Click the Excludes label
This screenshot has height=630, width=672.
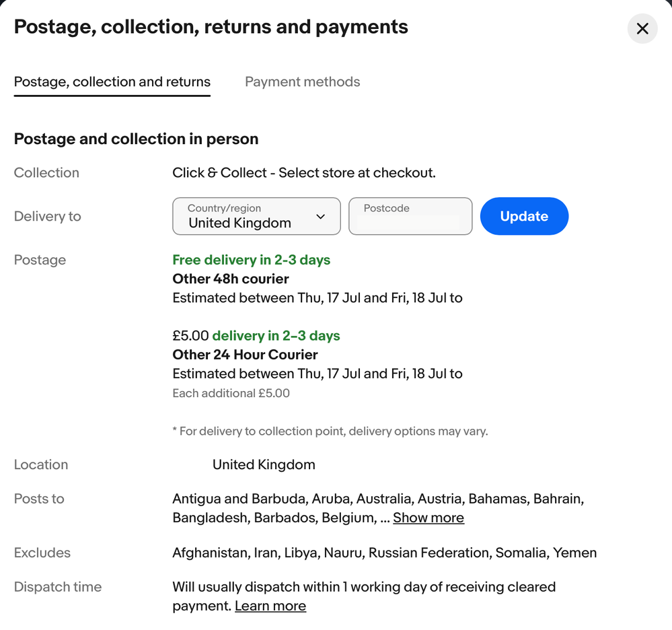pos(42,553)
